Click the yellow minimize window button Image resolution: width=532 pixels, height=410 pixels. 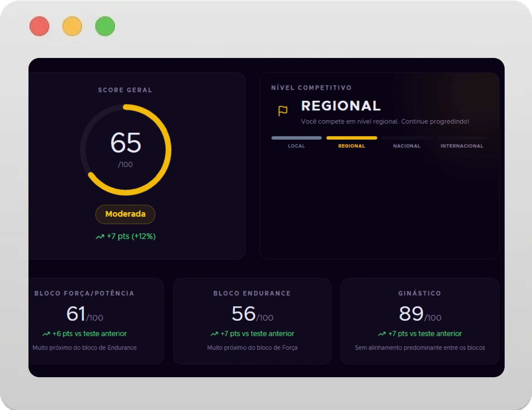tap(72, 26)
